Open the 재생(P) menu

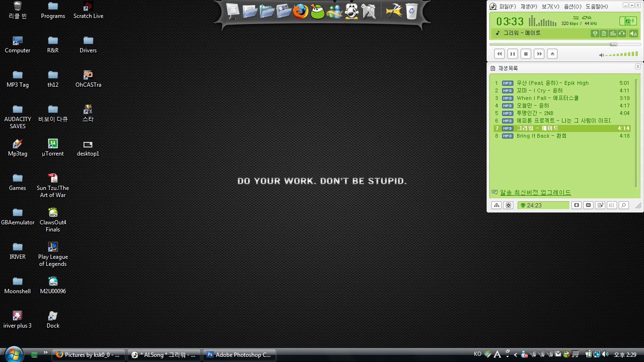point(528,7)
